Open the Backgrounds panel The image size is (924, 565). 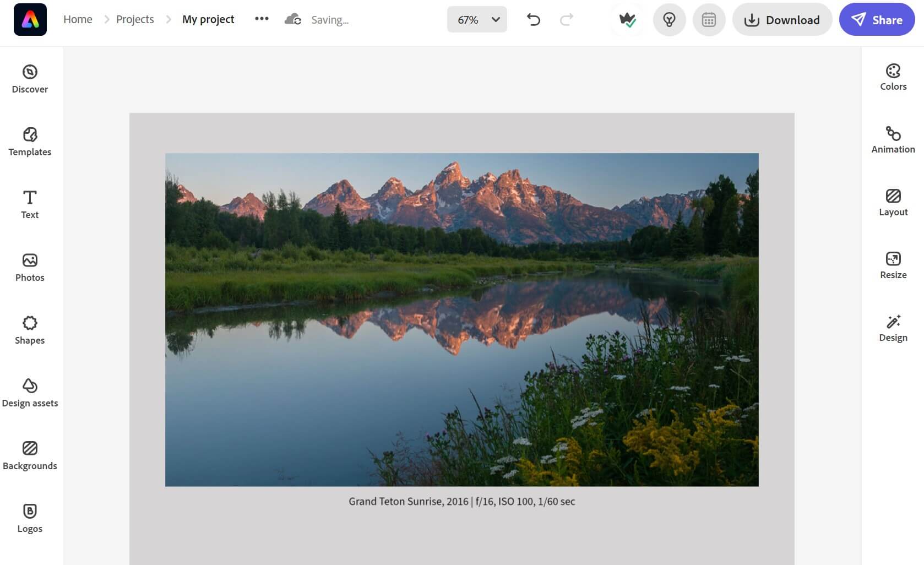coord(30,456)
